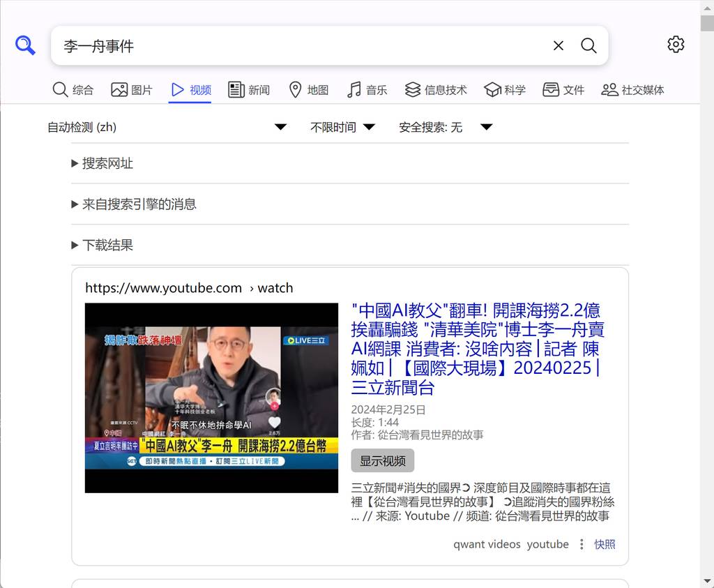Open preferences via the gear icon
714x588 pixels.
click(x=675, y=45)
